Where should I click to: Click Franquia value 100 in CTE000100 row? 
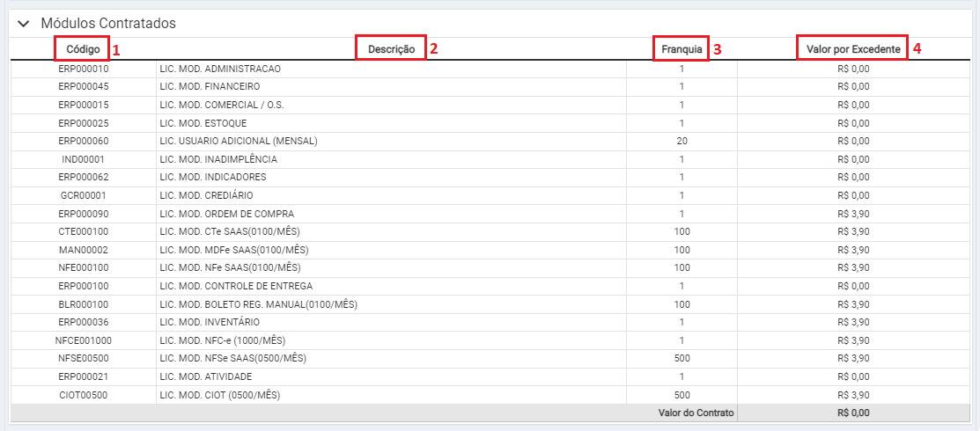pos(682,231)
